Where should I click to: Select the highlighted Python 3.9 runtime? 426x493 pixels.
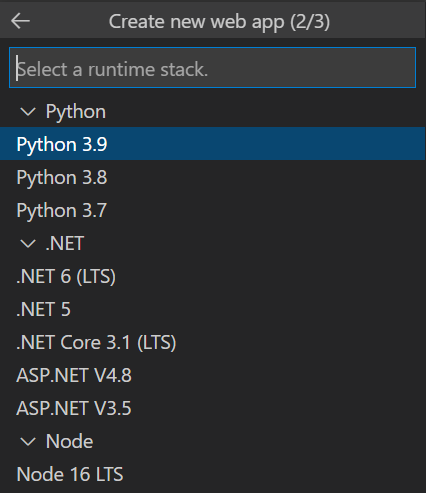point(213,144)
